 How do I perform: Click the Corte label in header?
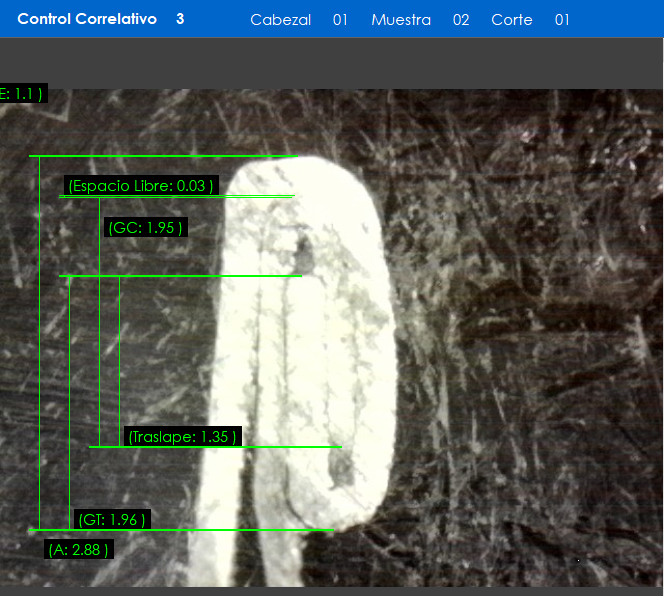coord(511,20)
